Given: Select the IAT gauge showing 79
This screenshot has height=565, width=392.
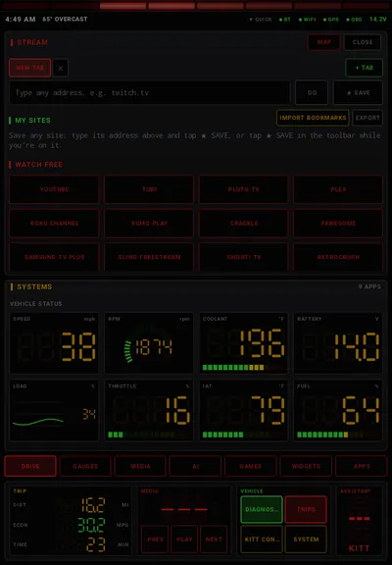Looking at the screenshot, I should click(x=243, y=410).
